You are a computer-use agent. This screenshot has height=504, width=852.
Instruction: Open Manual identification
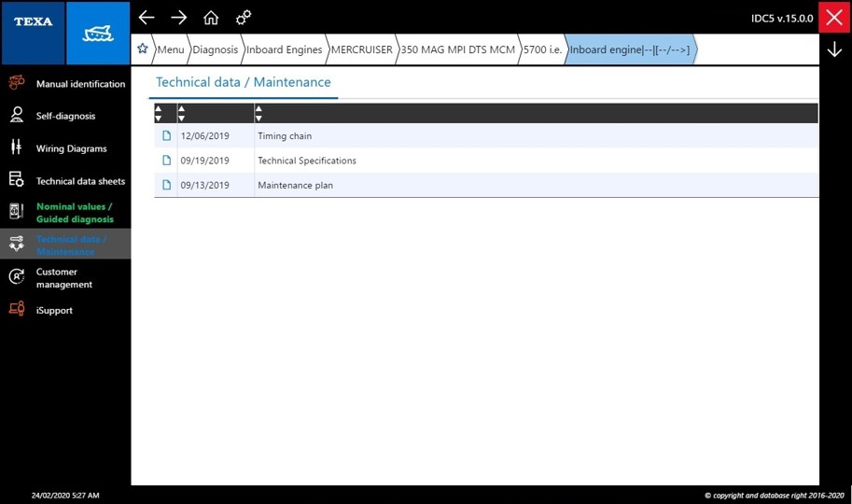pos(65,83)
